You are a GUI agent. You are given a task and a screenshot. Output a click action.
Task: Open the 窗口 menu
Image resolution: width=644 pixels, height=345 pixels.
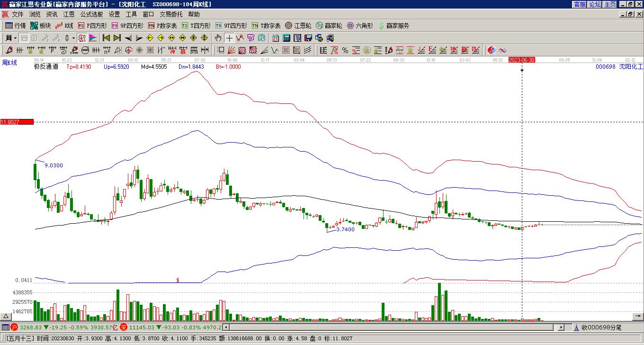[x=148, y=15]
